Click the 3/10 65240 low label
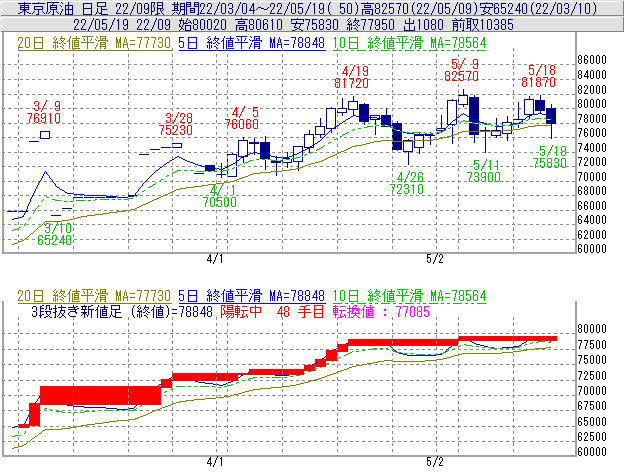 point(55,234)
